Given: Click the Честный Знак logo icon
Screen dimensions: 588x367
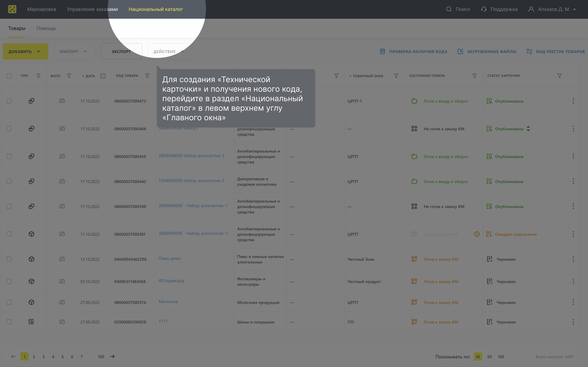Looking at the screenshot, I should point(12,9).
